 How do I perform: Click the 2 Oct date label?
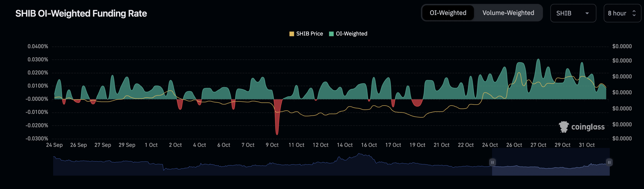175,145
